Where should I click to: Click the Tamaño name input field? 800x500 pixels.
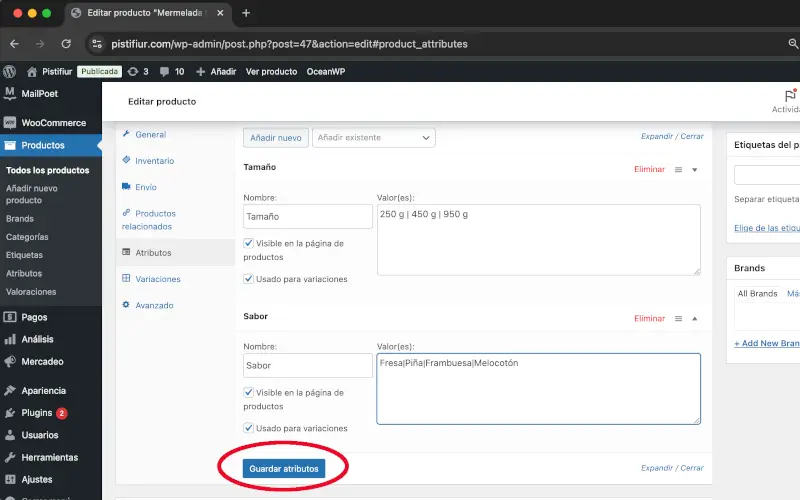[308, 216]
